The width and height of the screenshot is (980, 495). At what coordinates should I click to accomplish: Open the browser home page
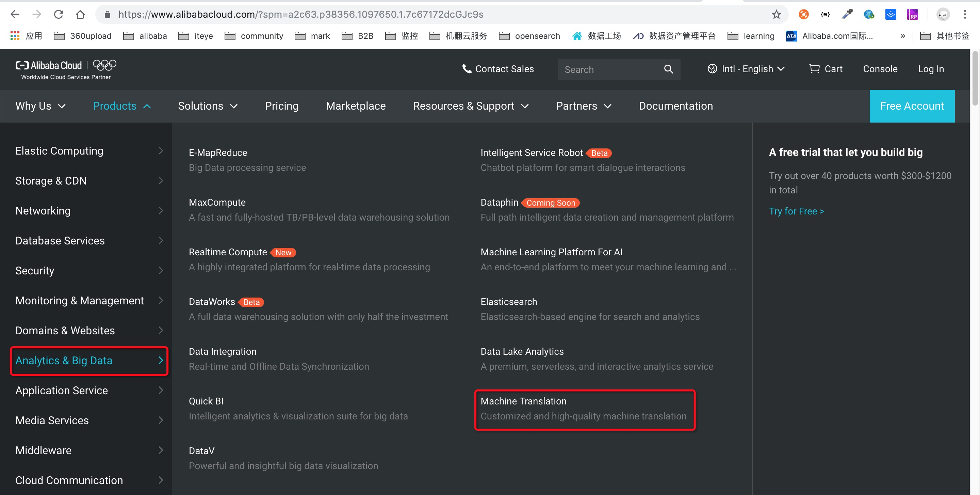[x=80, y=14]
